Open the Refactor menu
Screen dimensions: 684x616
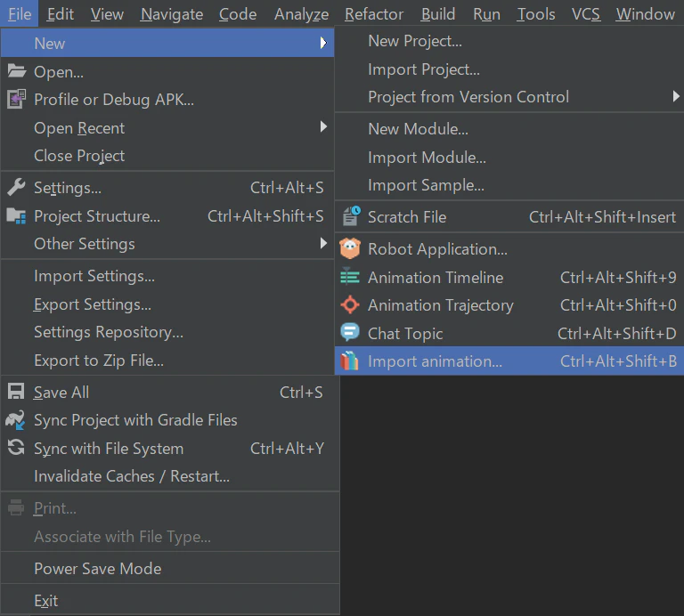[x=374, y=14]
